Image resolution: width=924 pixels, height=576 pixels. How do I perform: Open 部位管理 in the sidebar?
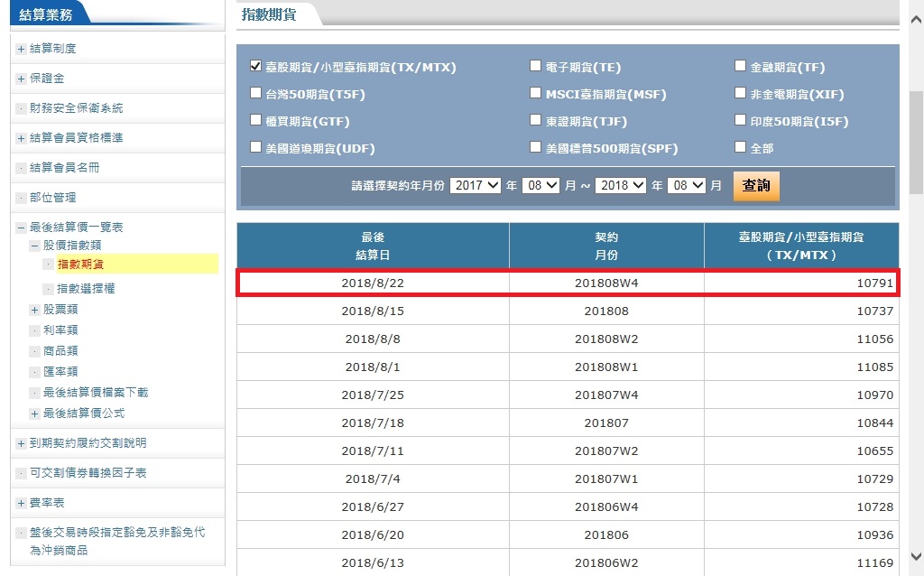click(x=53, y=198)
